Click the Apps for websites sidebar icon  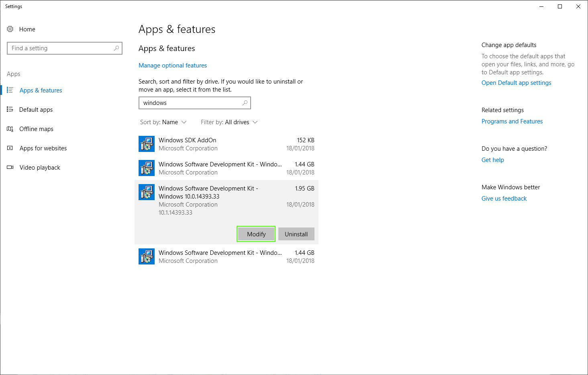click(x=10, y=148)
